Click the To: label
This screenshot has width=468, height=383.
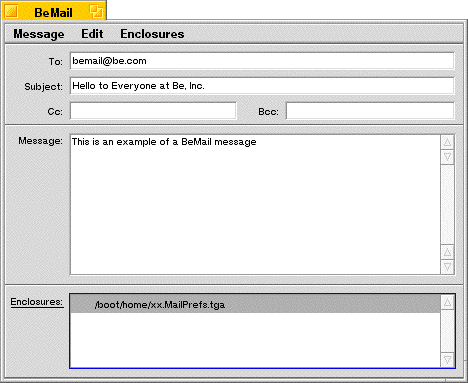pos(55,62)
